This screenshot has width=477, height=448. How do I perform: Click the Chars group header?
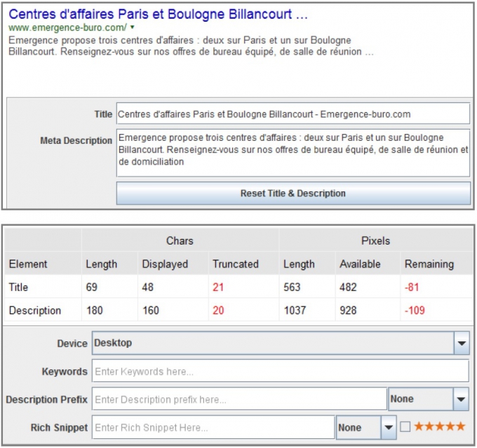(x=180, y=240)
